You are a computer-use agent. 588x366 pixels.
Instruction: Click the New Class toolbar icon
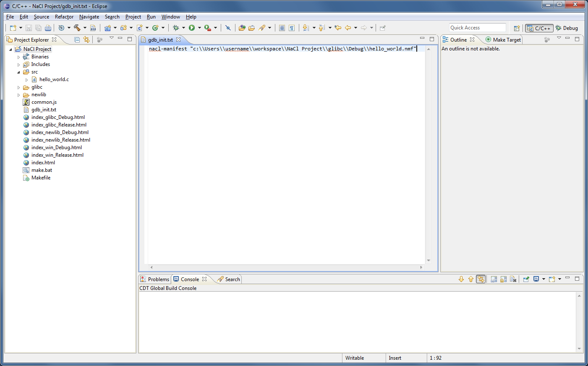click(x=155, y=28)
